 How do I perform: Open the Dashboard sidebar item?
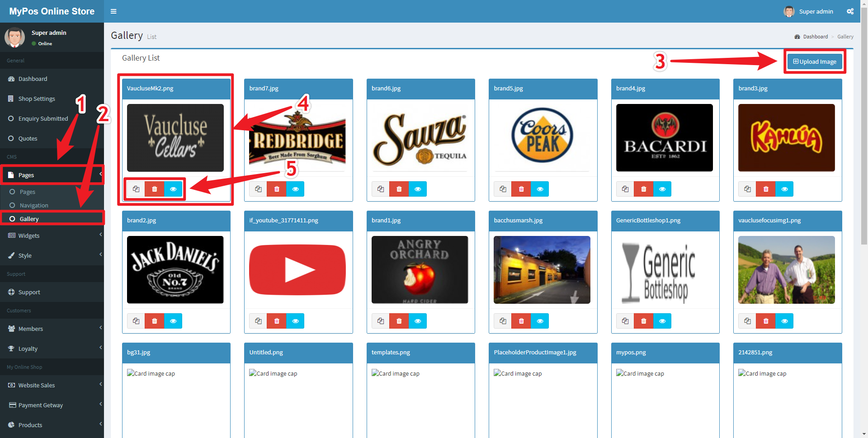(33, 79)
